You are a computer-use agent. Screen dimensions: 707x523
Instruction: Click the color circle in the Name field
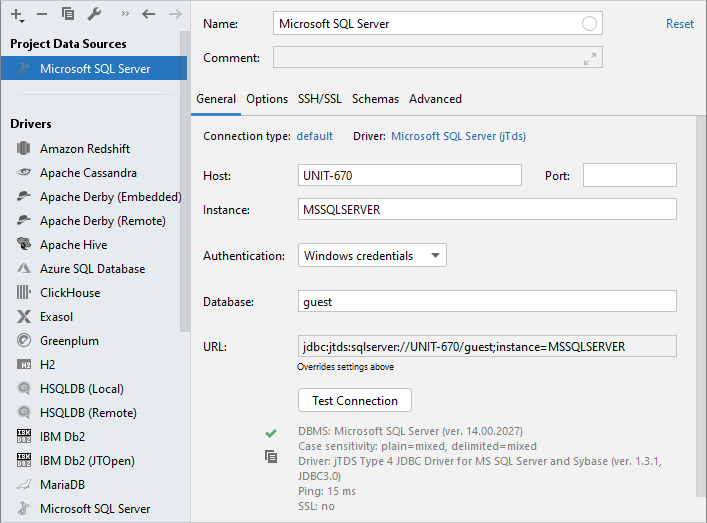589,23
